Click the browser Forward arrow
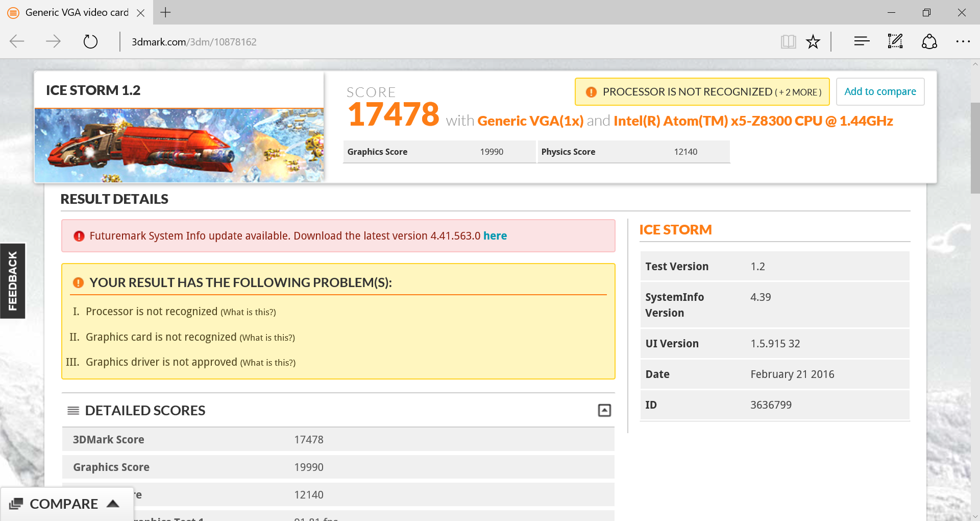This screenshot has width=980, height=521. point(53,41)
